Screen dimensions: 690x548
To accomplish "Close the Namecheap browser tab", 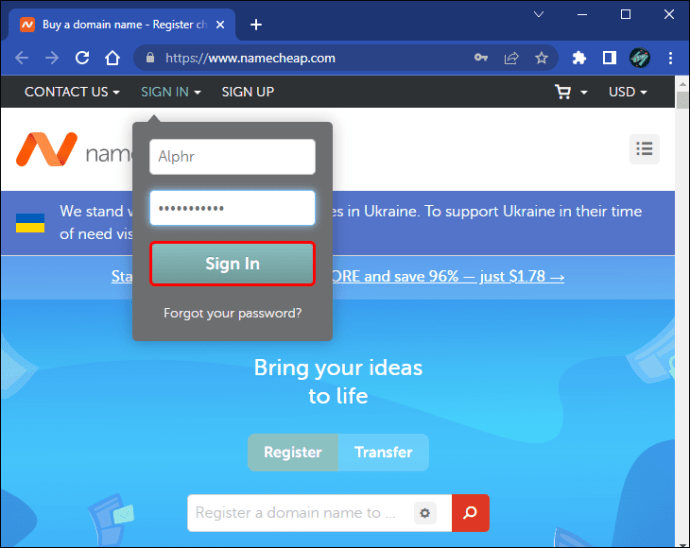I will point(220,25).
